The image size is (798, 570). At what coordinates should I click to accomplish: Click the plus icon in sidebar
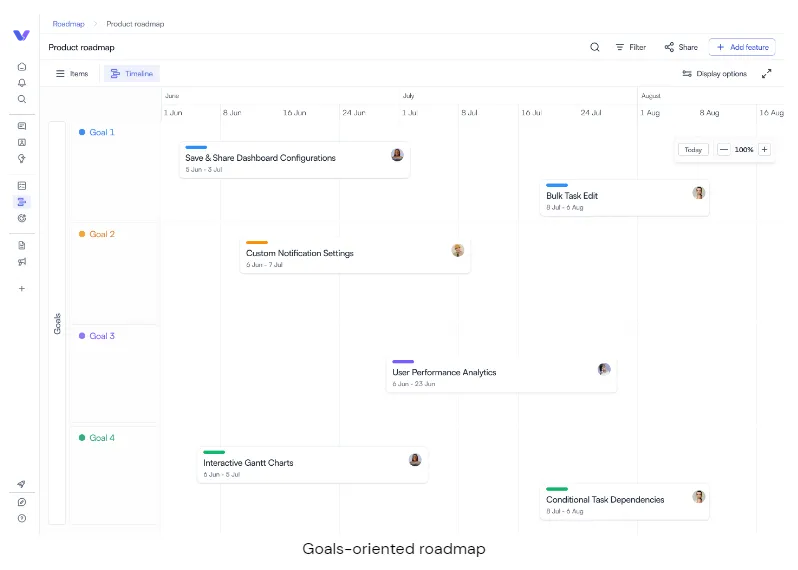pos(22,289)
